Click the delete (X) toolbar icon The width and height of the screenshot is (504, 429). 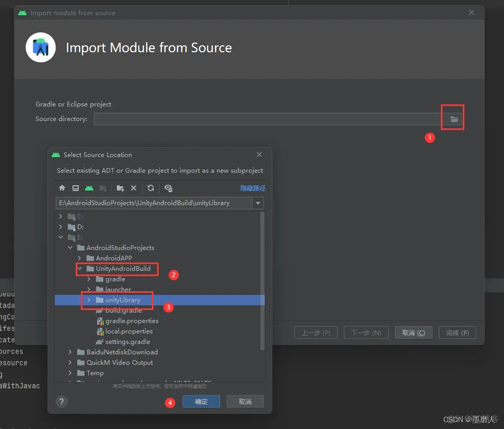tap(134, 188)
